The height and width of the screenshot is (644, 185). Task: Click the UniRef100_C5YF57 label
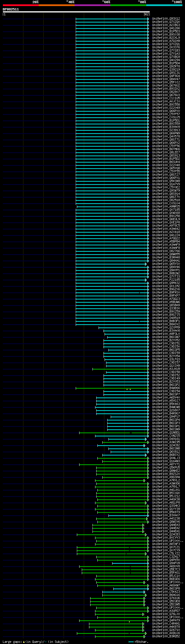point(166,114)
